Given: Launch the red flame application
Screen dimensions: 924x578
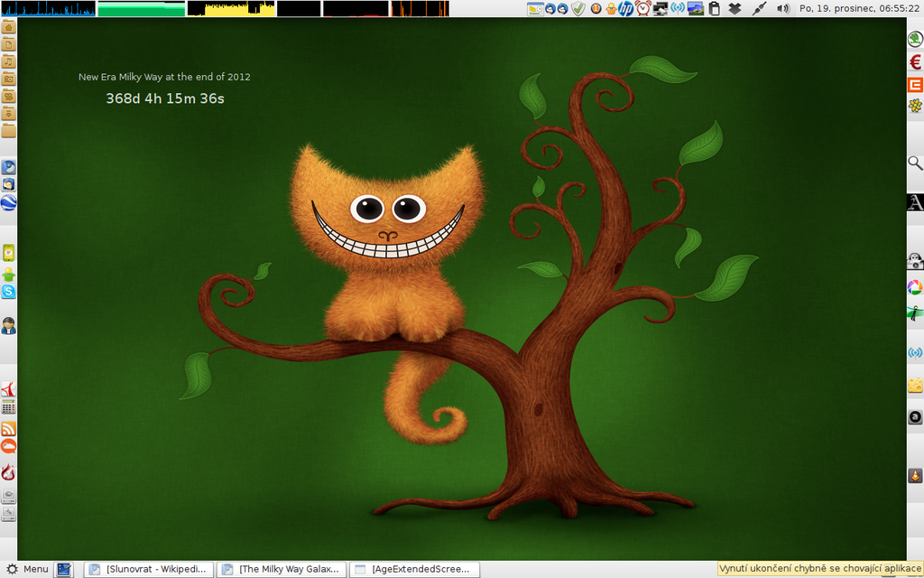Looking at the screenshot, I should (x=8, y=472).
